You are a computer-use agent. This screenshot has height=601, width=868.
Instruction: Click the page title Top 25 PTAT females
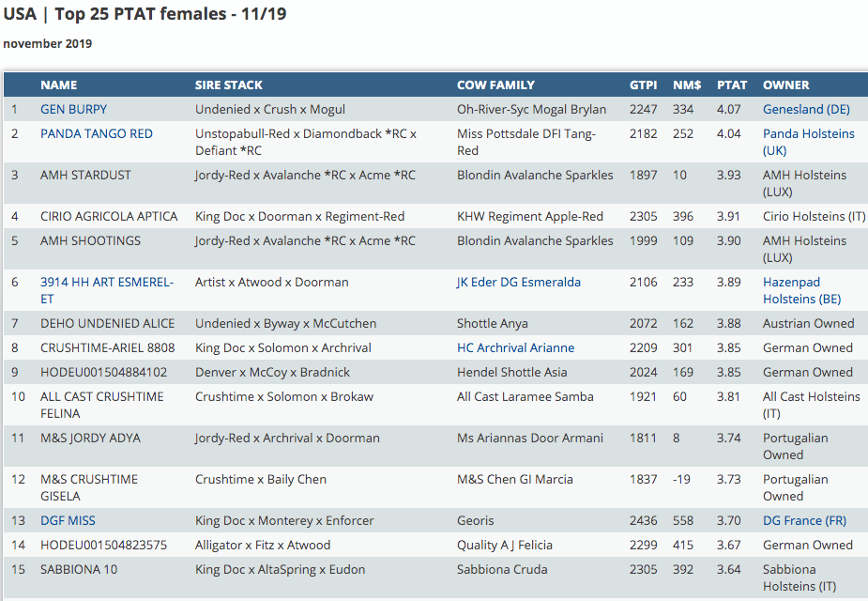click(145, 14)
